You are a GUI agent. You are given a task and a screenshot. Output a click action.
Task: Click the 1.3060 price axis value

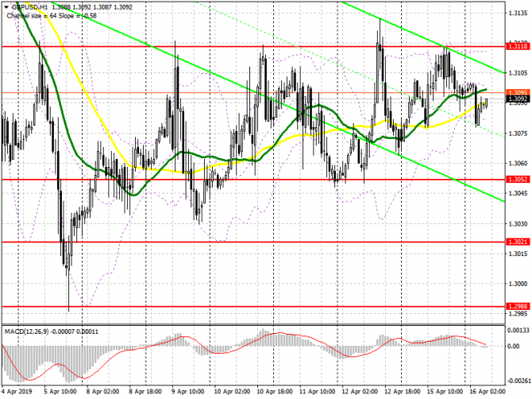click(x=518, y=163)
